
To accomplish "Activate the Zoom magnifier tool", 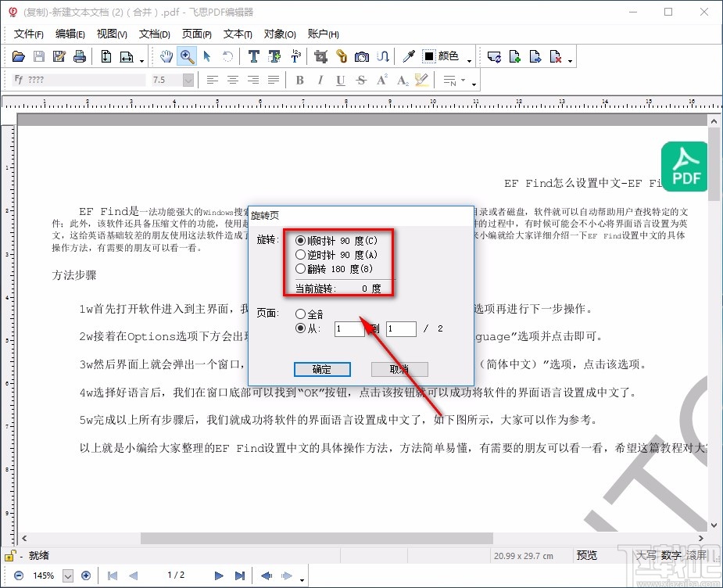I will pyautogui.click(x=188, y=56).
